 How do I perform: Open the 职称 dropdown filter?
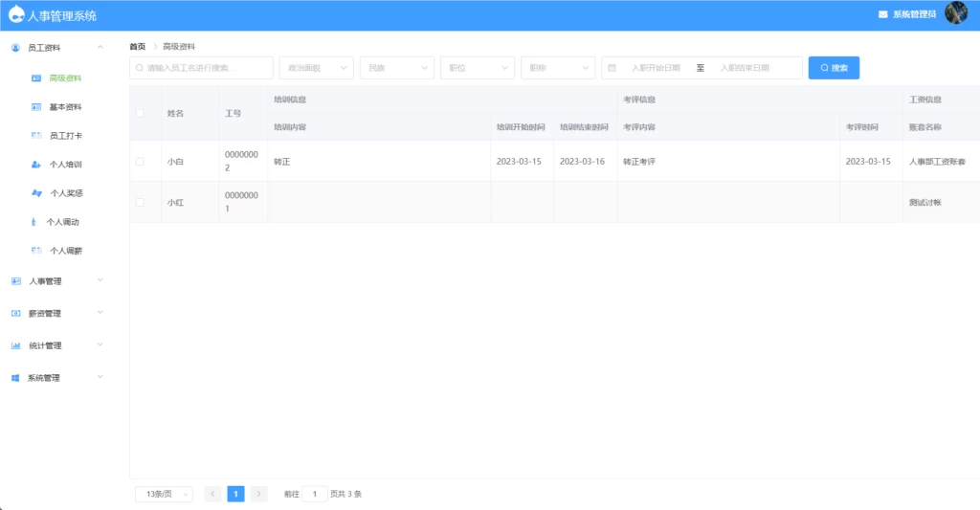[x=558, y=68]
